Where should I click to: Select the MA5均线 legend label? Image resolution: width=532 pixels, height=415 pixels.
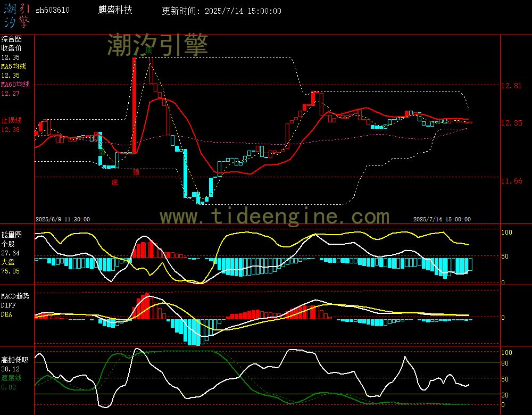14,66
